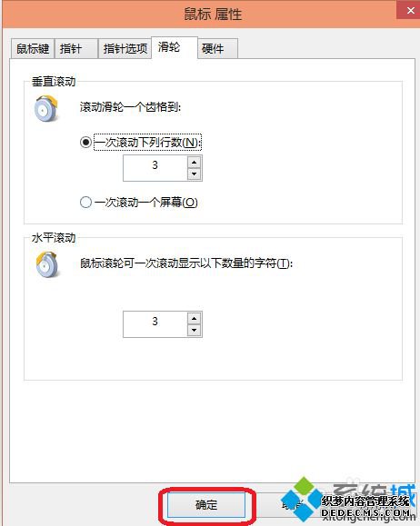Select the 滑轮 tab
Viewport: 420px width, 526px height.
(175, 47)
